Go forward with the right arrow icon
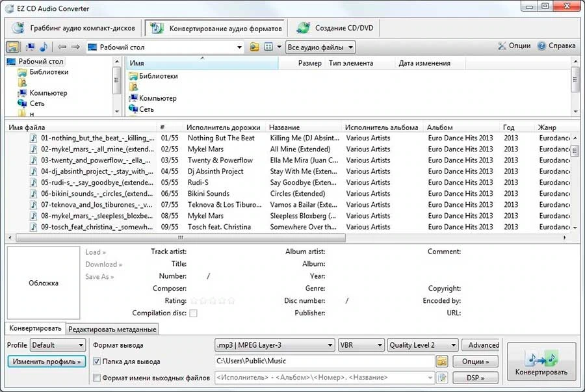Image resolution: width=585 pixels, height=392 pixels. tap(76, 47)
